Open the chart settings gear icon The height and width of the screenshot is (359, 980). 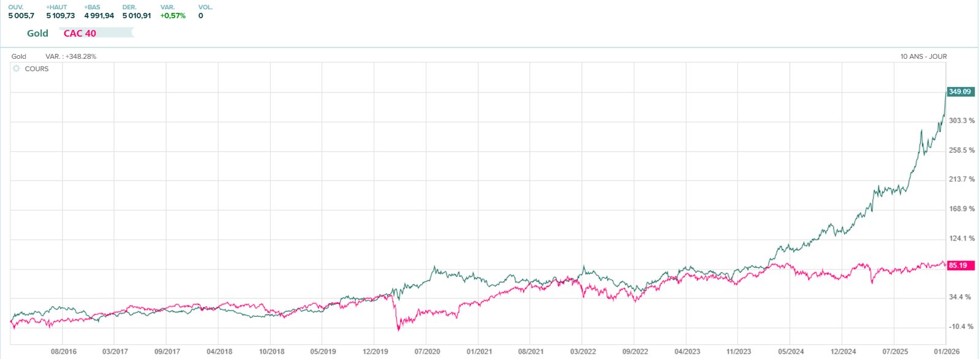coord(17,69)
